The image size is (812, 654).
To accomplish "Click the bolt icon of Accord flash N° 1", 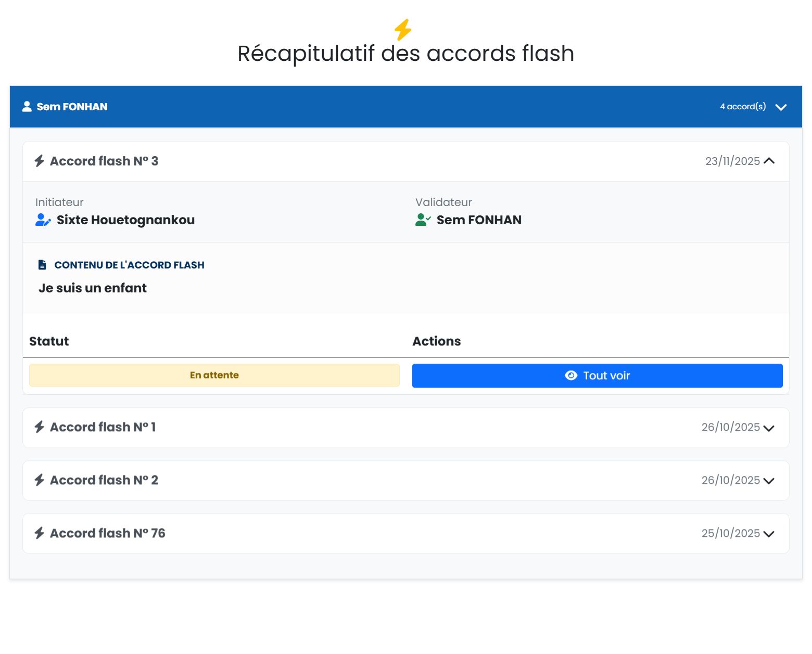I will [x=40, y=427].
